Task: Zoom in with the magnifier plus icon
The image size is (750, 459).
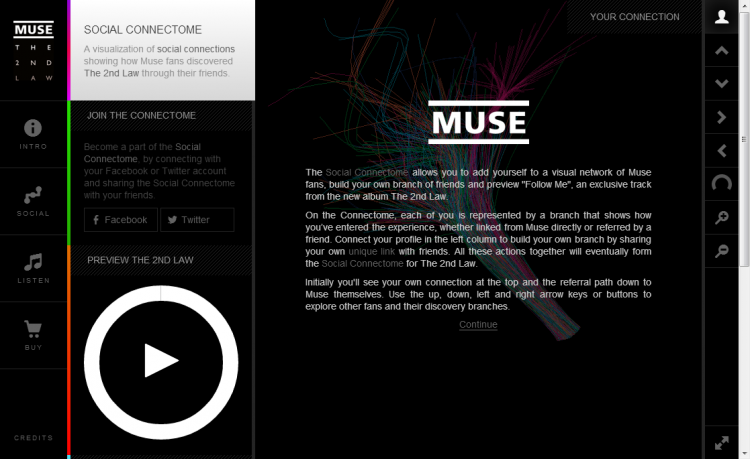Action: point(721,218)
